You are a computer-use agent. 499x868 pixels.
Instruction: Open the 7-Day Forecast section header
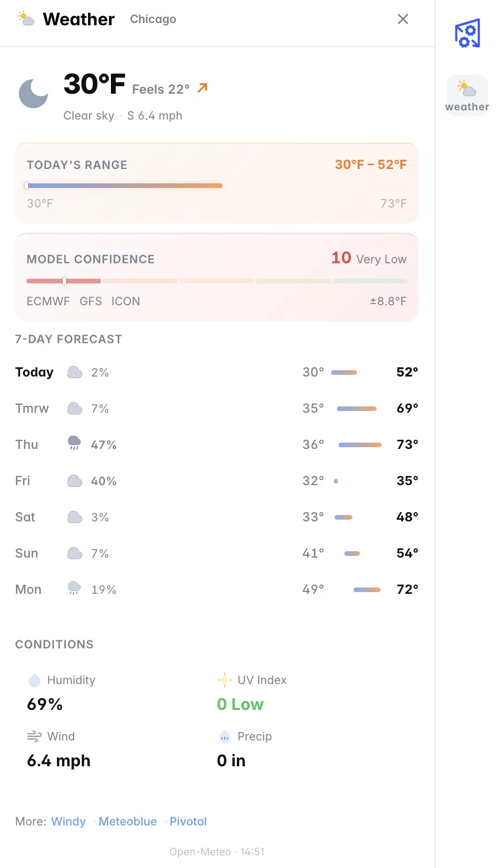pyautogui.click(x=68, y=339)
